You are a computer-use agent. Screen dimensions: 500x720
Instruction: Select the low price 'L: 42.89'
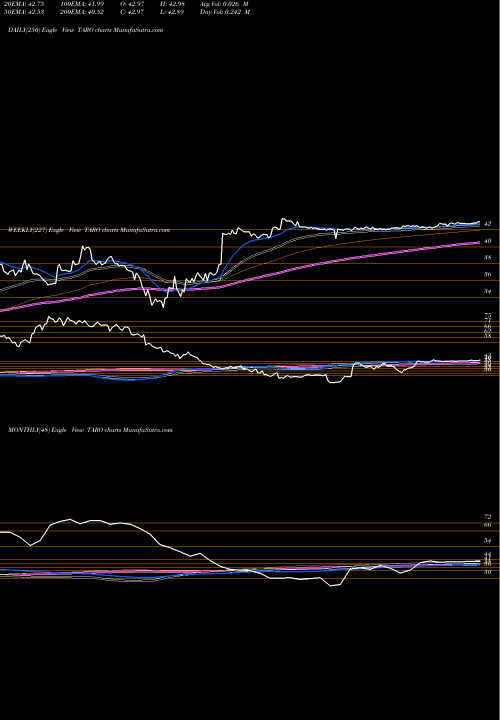tap(172, 12)
